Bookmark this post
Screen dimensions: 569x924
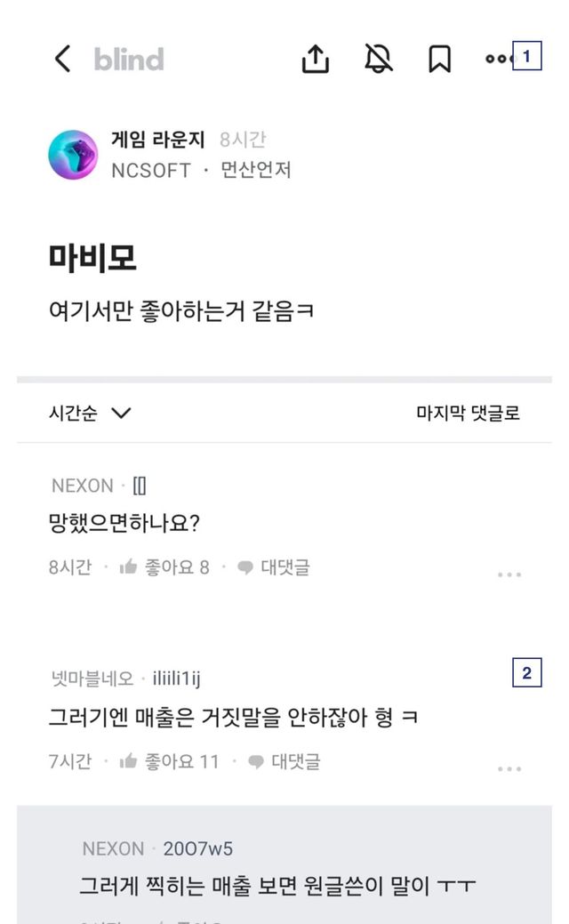[439, 60]
